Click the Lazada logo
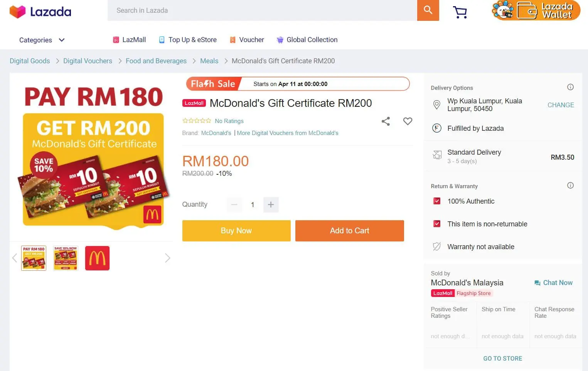 coord(40,12)
